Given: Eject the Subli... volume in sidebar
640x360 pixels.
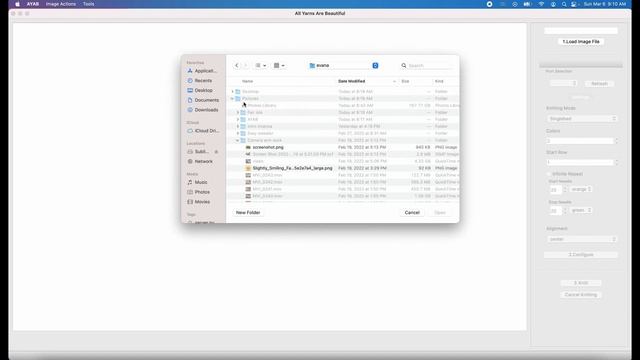Looking at the screenshot, I should [x=216, y=152].
